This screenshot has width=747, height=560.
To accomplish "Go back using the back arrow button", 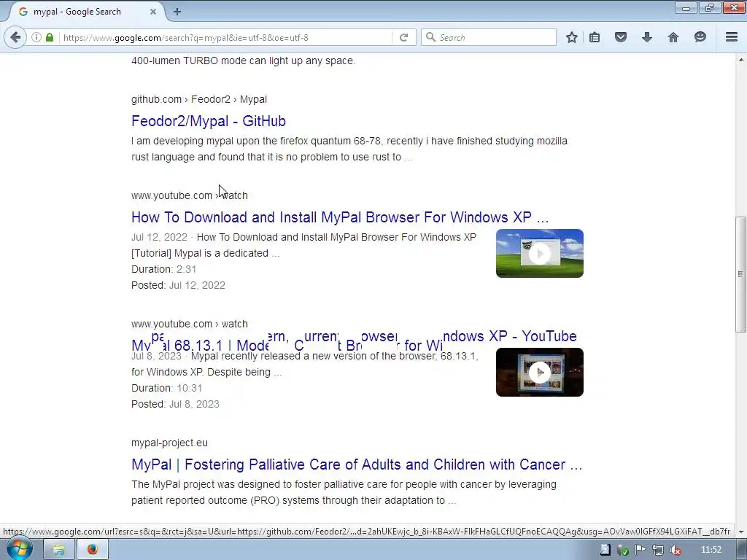I will 15,37.
